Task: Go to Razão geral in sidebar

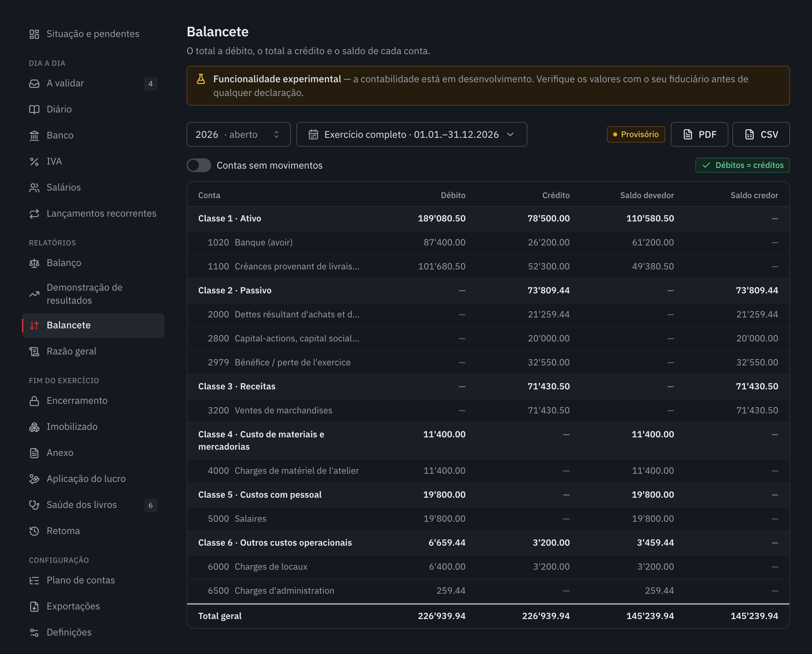Action: click(x=94, y=351)
